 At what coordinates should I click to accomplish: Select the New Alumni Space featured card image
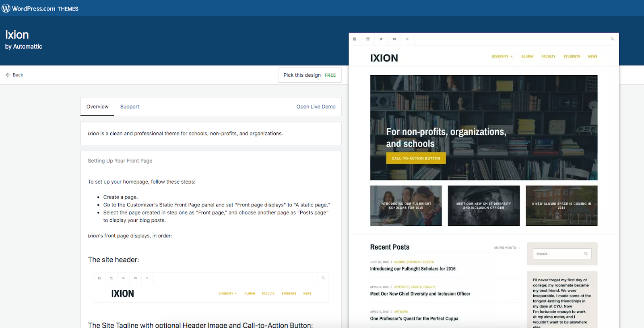561,206
